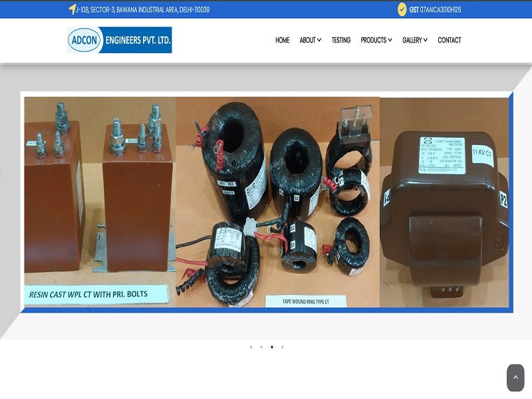Viewport: 532px width, 399px height.
Task: Select the fourth carousel slide dot
Action: tap(282, 347)
